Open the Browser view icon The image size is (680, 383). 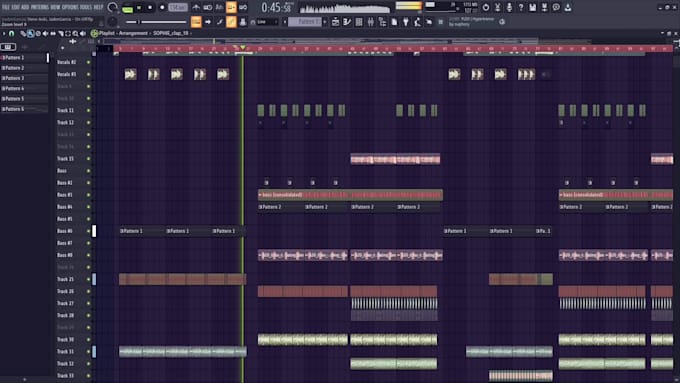click(382, 22)
